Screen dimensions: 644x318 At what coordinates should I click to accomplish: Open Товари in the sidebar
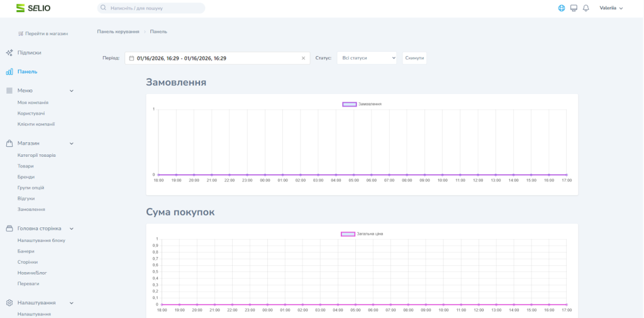pos(26,166)
